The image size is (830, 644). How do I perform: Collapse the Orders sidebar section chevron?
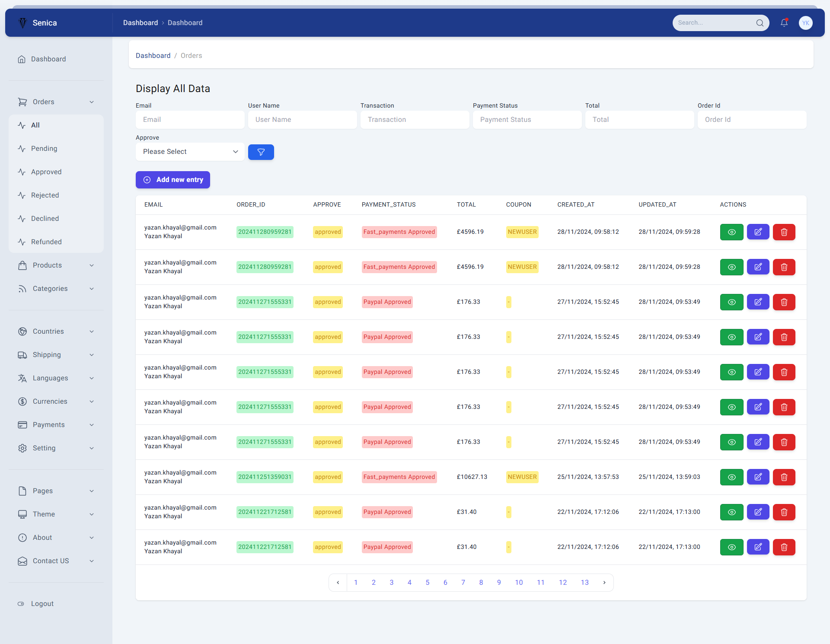coord(92,102)
